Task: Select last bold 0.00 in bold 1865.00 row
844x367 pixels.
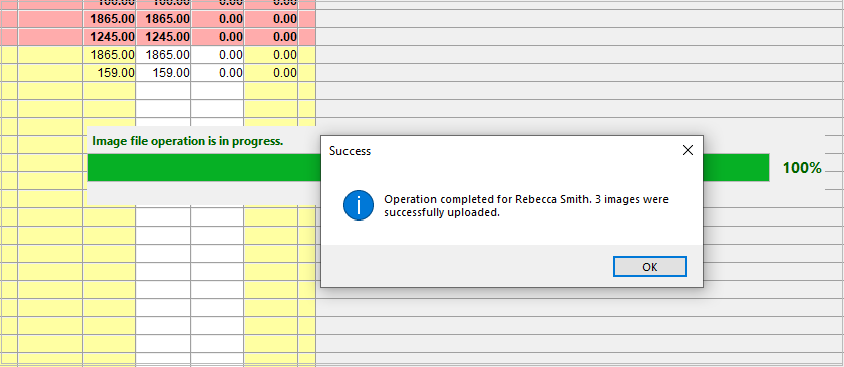Action: point(271,19)
